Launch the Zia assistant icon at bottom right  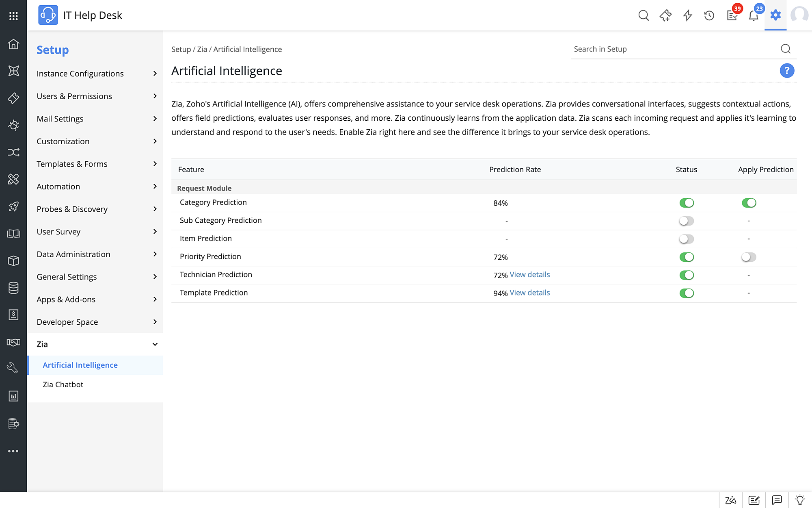point(730,500)
